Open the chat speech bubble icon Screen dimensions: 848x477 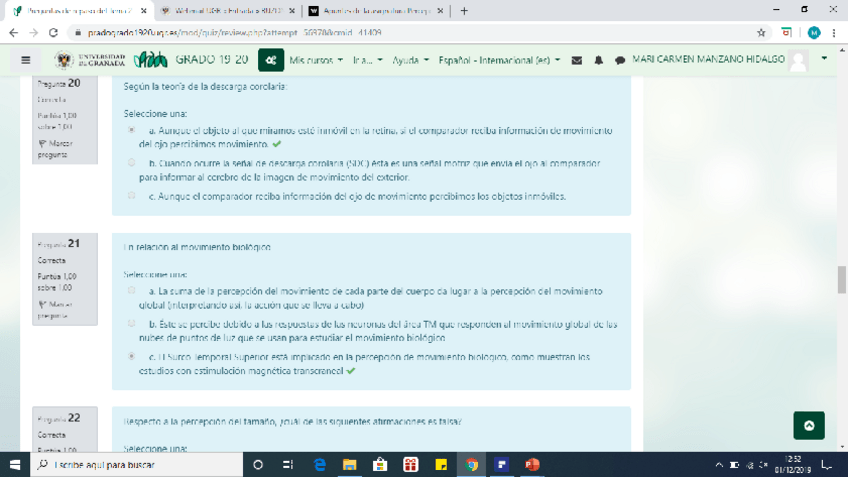click(x=620, y=60)
